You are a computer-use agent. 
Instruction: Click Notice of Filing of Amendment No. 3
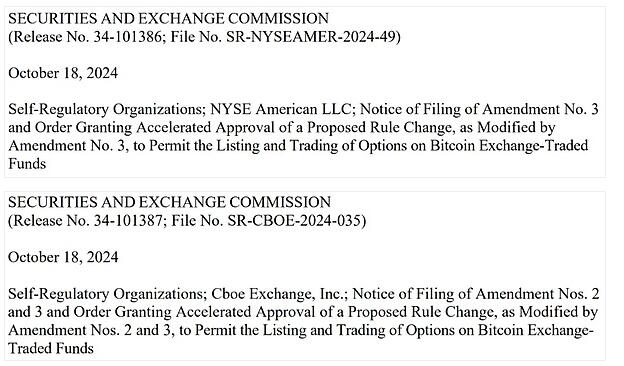click(479, 109)
